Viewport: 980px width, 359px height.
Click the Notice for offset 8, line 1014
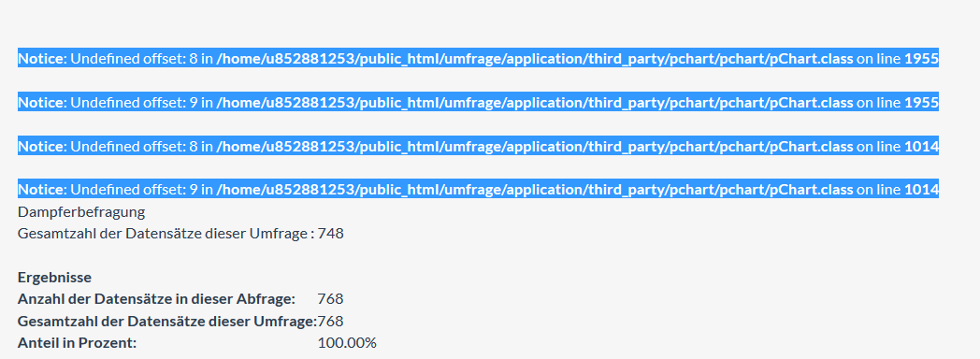(x=478, y=146)
